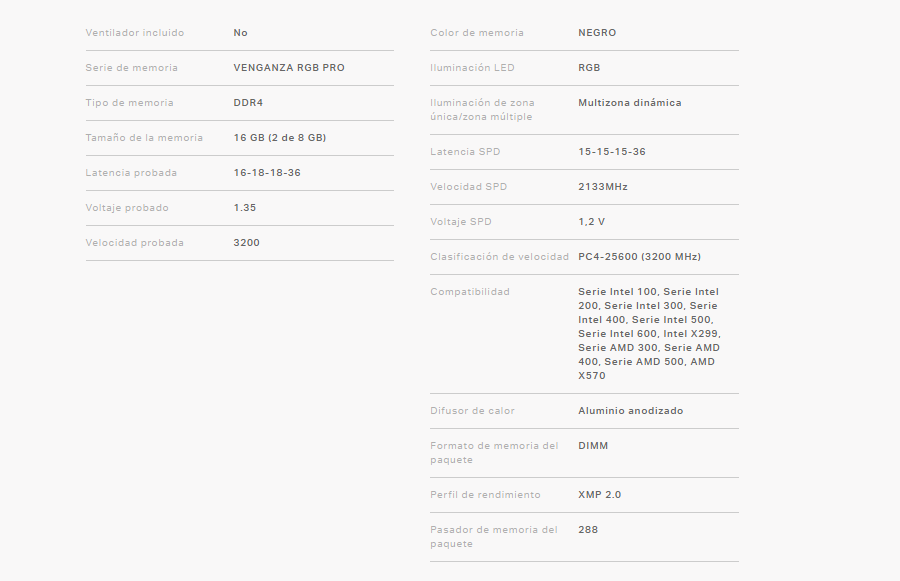Screen dimensions: 900x581
Task: Select the XMP 2.0 performance profile value
Action: pyautogui.click(x=599, y=495)
